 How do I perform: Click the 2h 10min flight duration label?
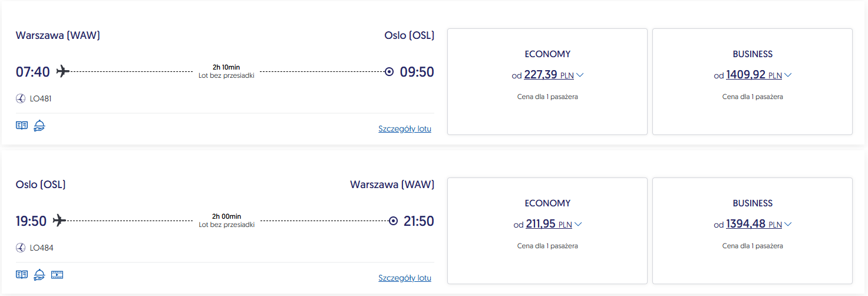pos(226,67)
